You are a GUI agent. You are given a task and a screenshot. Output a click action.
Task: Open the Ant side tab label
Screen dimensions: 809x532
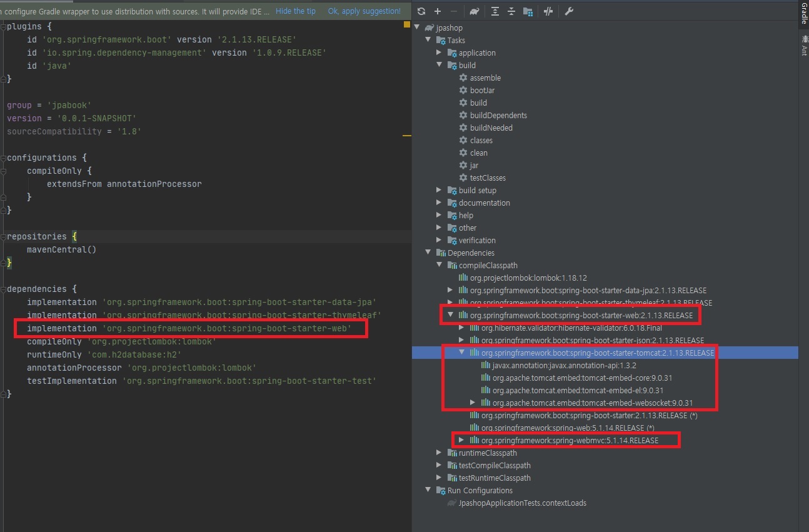(x=804, y=51)
